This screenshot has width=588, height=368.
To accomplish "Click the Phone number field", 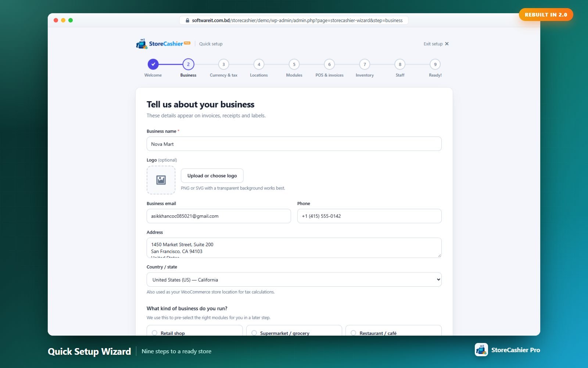I will [369, 216].
